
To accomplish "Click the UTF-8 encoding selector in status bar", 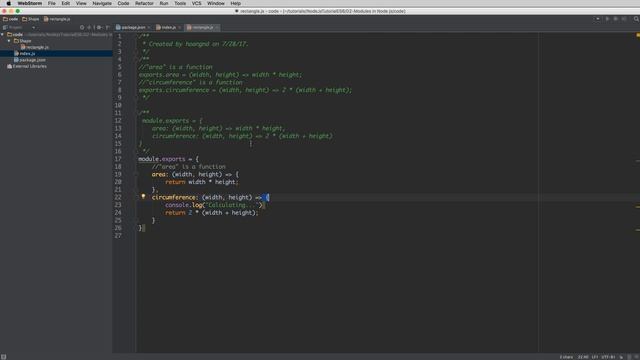I will [608, 357].
